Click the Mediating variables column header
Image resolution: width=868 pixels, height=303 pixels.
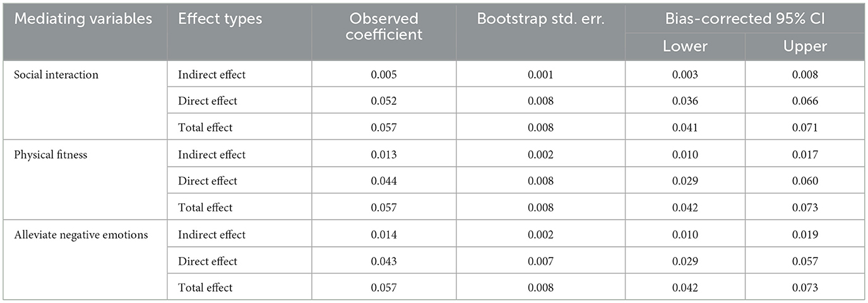click(x=83, y=19)
